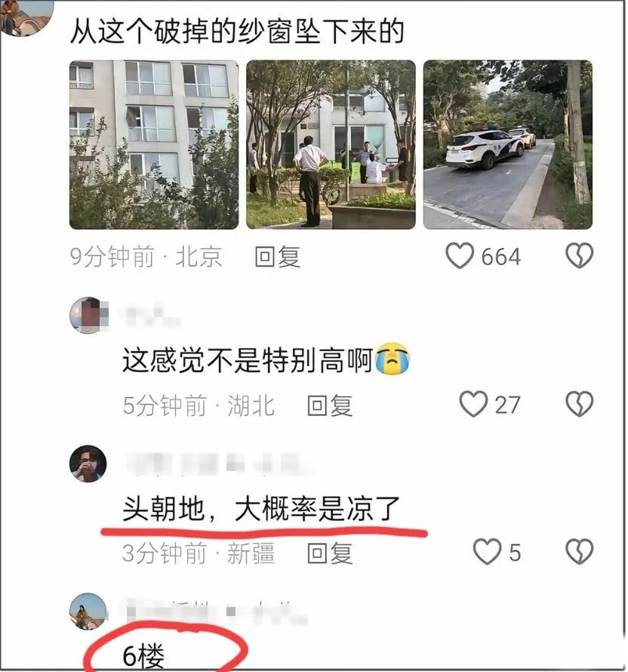Open blurred username of Xinjiang commenter
Viewport: 628px width, 672px height.
pyautogui.click(x=218, y=464)
